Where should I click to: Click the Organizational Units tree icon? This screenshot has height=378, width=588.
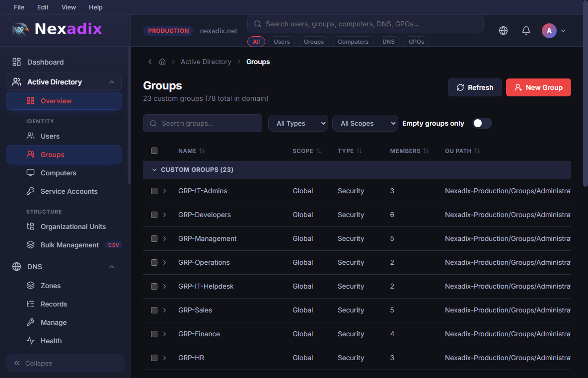[x=30, y=227]
